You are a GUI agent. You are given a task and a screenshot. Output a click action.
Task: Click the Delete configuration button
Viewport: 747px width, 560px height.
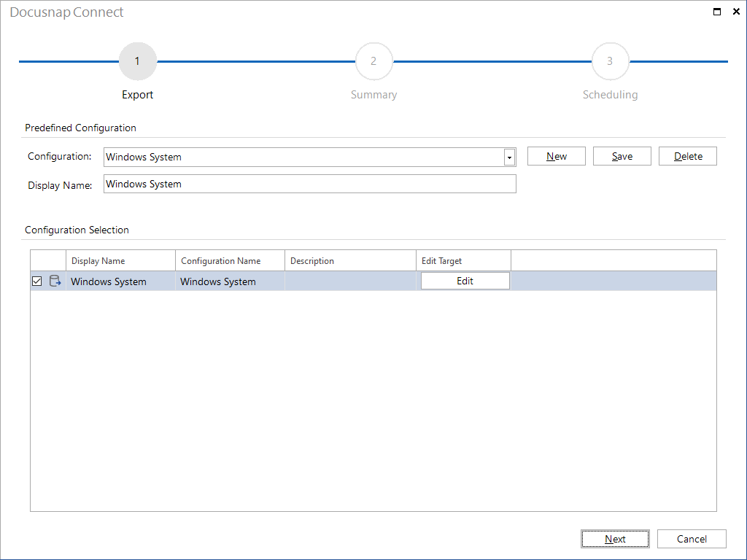pyautogui.click(x=687, y=156)
